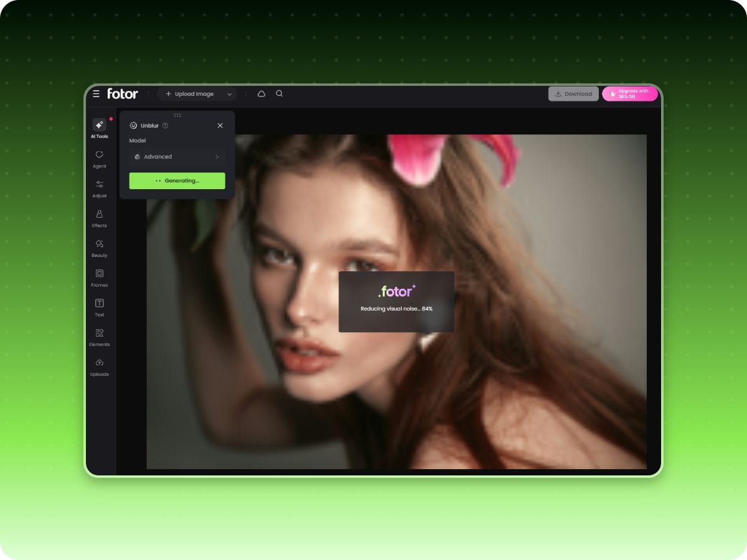Click the search magnifier icon
The height and width of the screenshot is (560, 747).
click(280, 93)
